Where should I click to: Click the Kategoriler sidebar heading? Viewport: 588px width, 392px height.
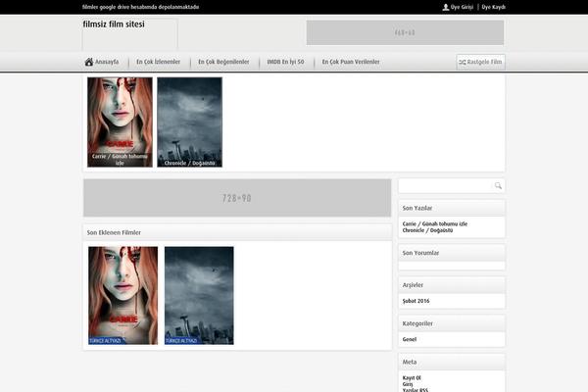pos(417,323)
